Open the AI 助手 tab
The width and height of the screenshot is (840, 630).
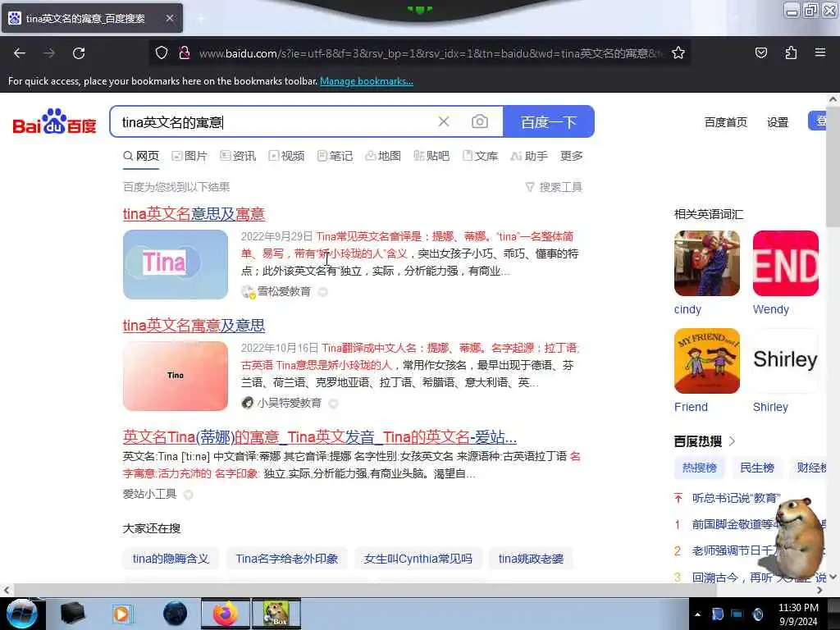pos(529,156)
